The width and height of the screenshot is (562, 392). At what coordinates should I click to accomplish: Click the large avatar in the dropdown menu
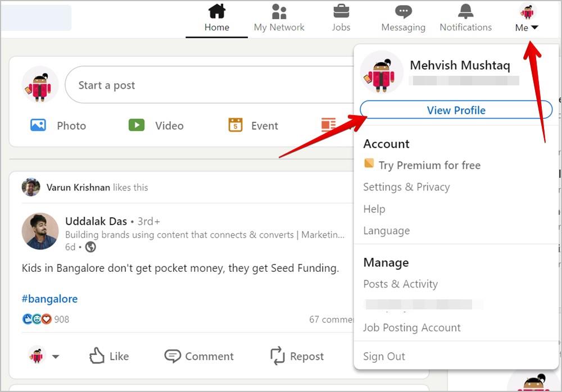(x=381, y=72)
